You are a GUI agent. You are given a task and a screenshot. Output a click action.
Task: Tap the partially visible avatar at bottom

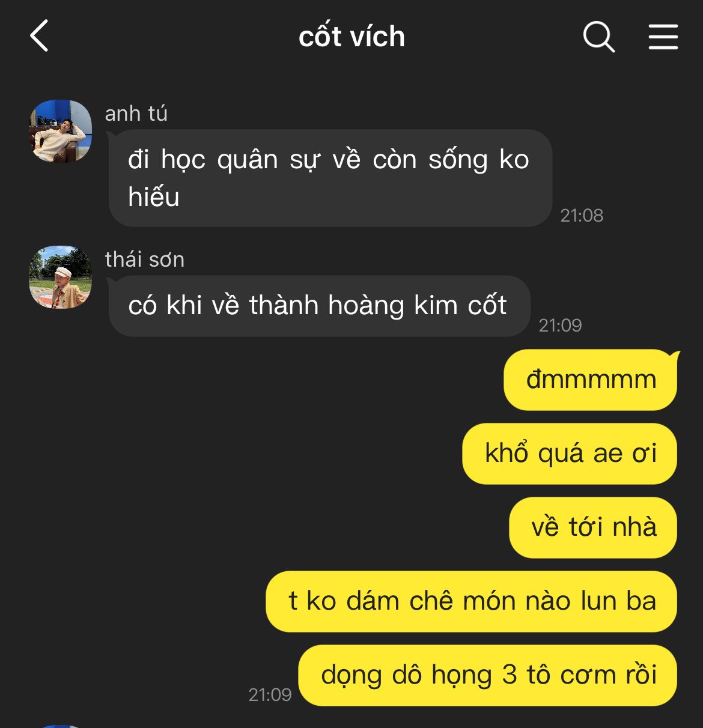point(60,726)
